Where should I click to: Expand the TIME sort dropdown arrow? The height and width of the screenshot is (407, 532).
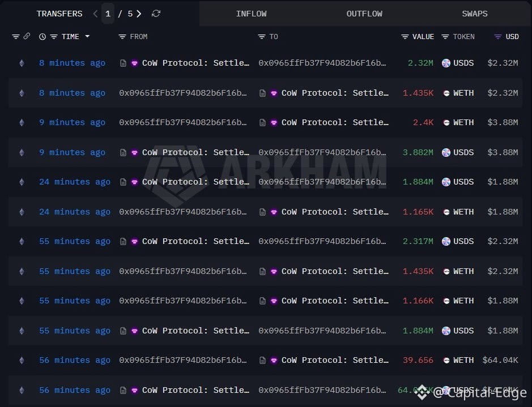tap(87, 36)
